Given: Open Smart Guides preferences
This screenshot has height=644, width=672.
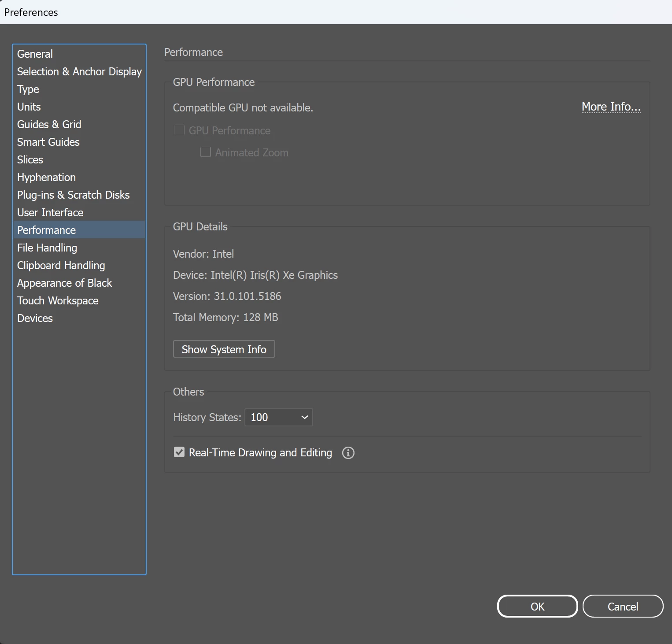Looking at the screenshot, I should (79, 142).
